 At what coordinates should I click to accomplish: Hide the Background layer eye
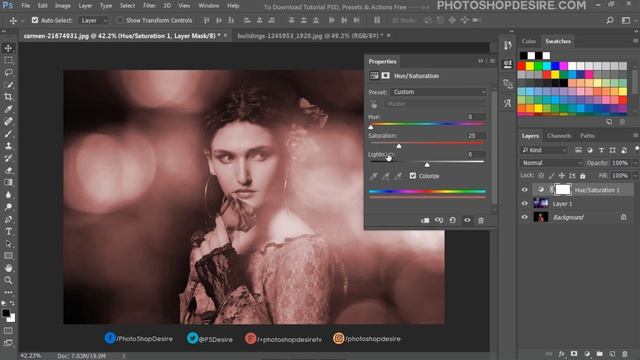coord(524,217)
